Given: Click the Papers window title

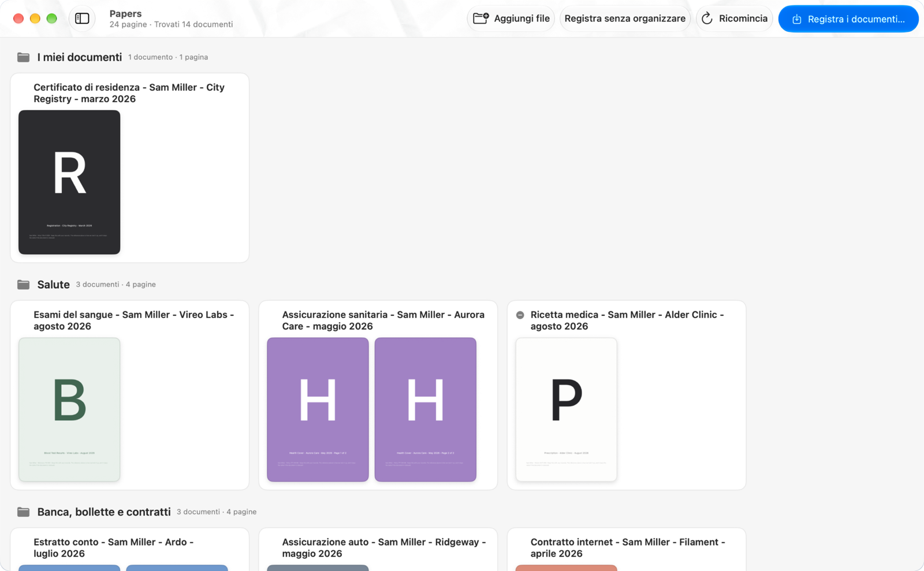Looking at the screenshot, I should click(x=125, y=13).
